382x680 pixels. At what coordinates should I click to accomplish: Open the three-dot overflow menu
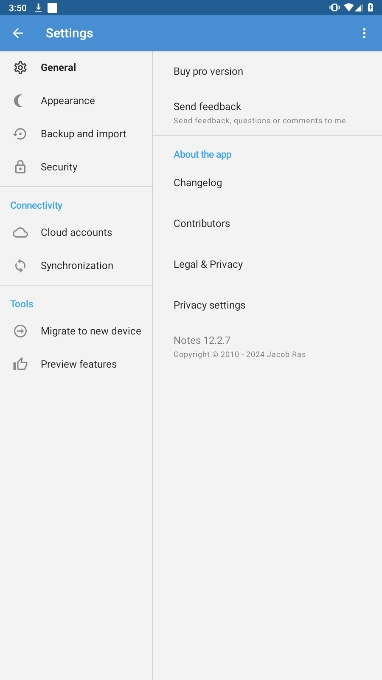[x=364, y=33]
